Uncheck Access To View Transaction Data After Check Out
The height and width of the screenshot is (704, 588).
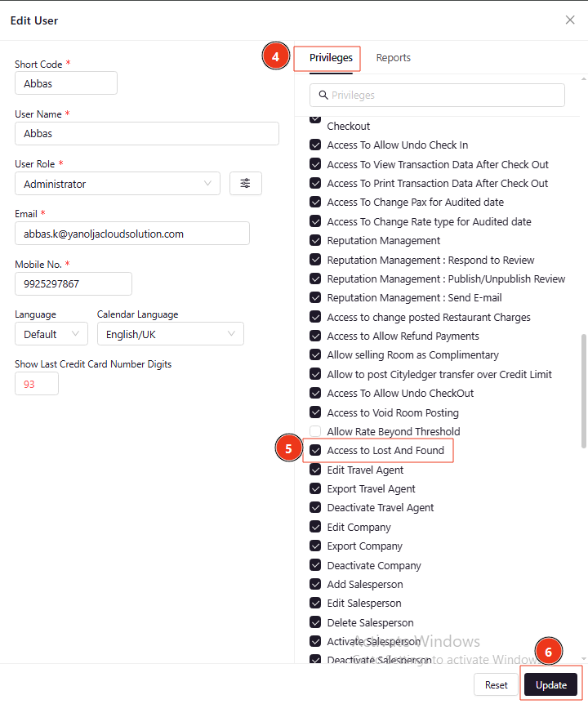(x=315, y=164)
